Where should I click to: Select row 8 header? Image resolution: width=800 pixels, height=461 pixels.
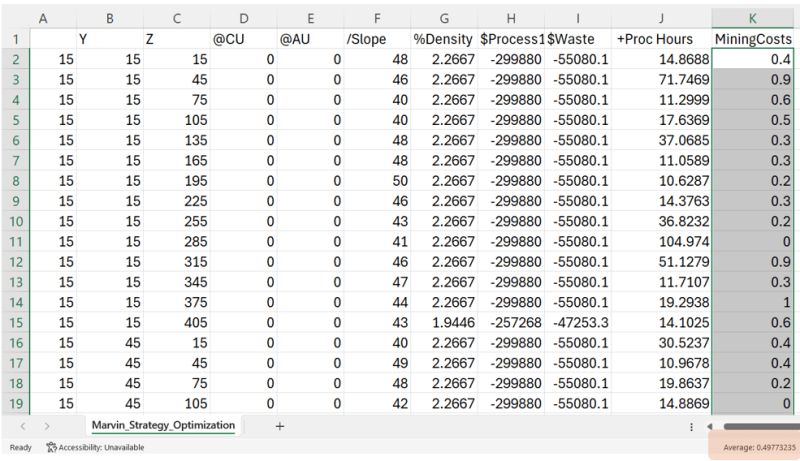[x=16, y=181]
